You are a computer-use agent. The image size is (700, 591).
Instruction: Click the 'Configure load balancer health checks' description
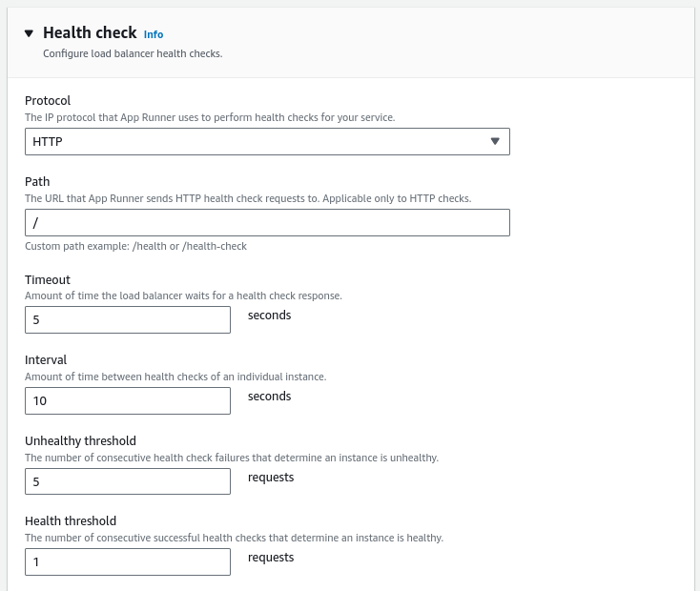pos(133,53)
